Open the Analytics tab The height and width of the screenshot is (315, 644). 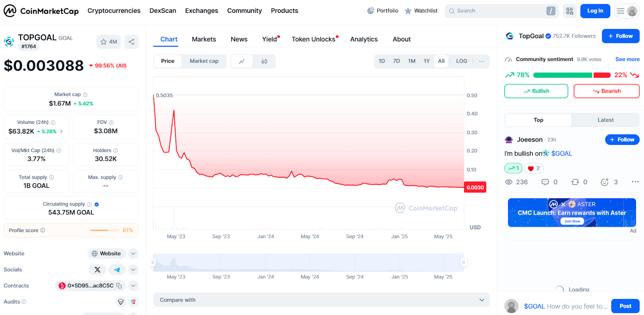[364, 39]
